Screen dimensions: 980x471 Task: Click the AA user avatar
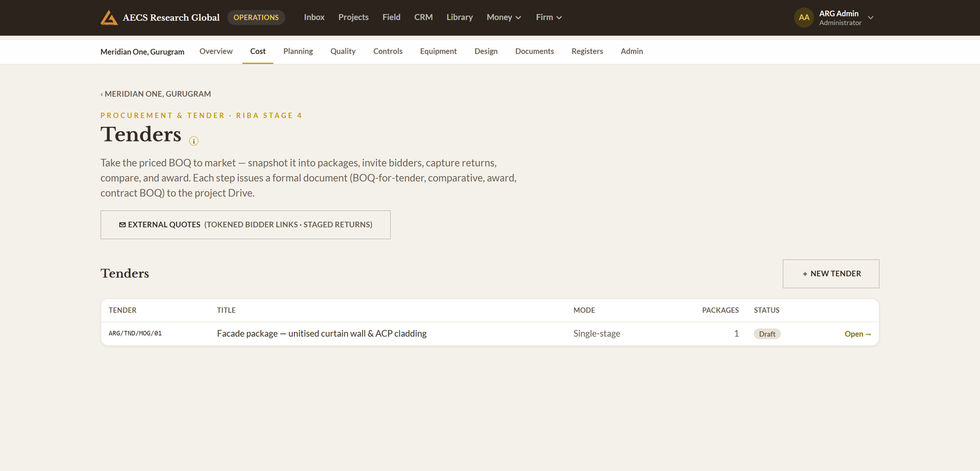tap(804, 18)
